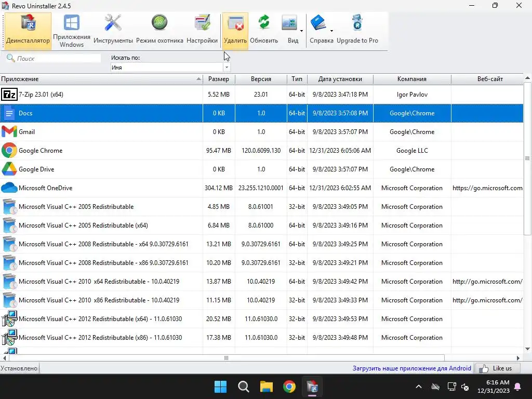Click the Удалить uninstall button

[x=235, y=31]
